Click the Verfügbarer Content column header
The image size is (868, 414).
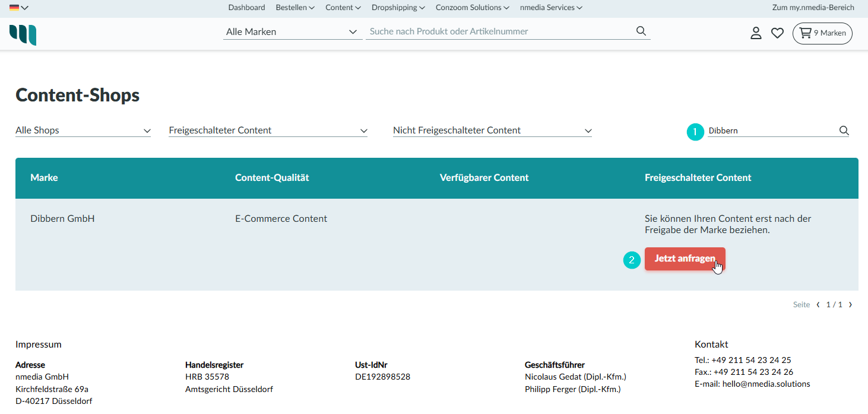point(484,178)
